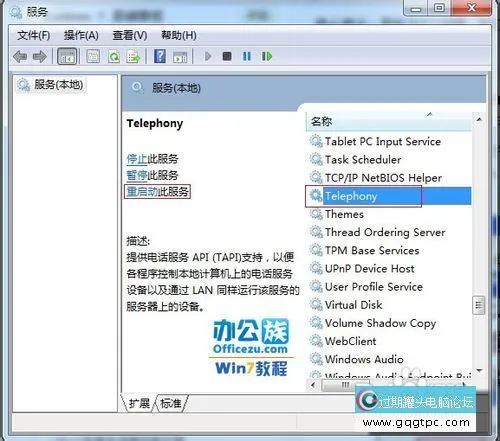Select the Windows Audio service

[x=389, y=359]
